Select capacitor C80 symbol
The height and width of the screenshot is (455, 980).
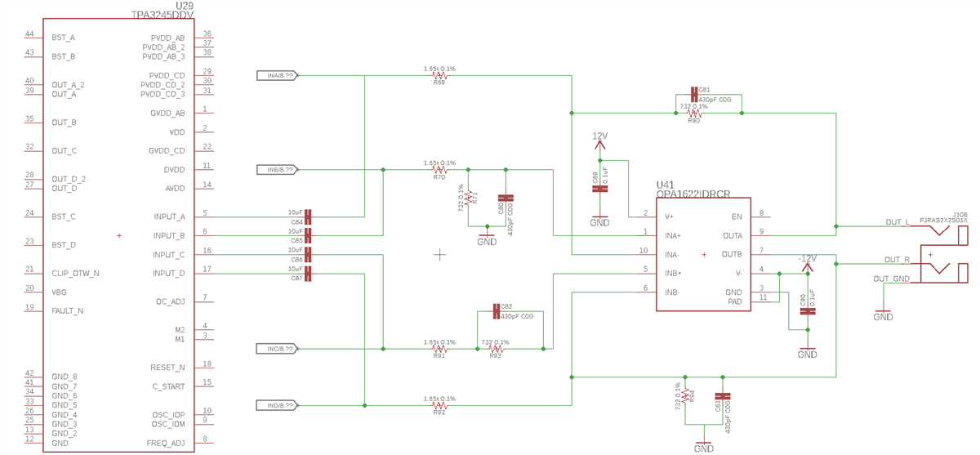click(x=506, y=198)
